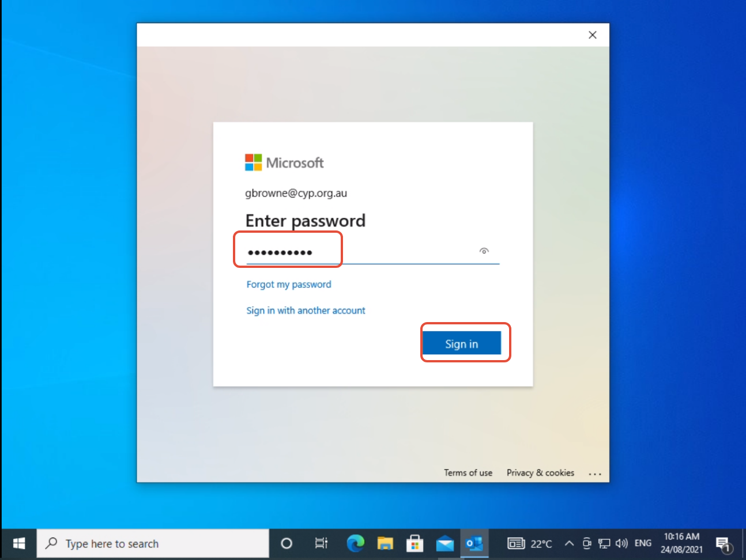The image size is (746, 560).
Task: Click the Meet Now tray icon
Action: [x=587, y=543]
